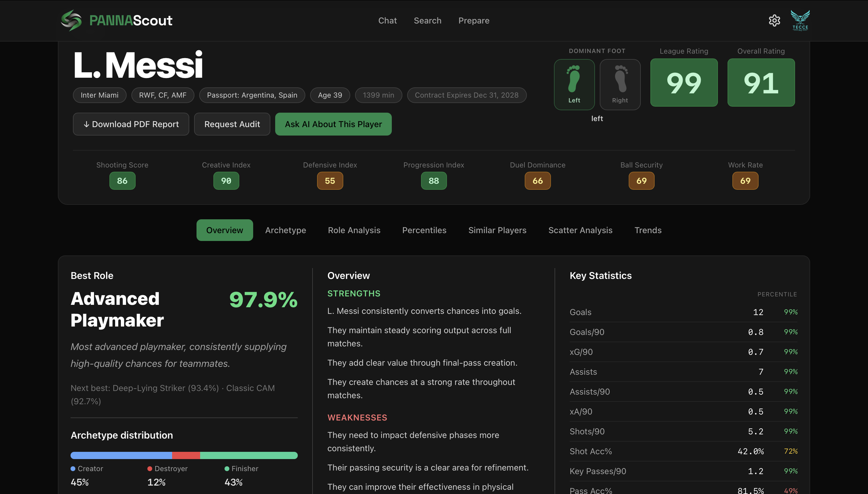This screenshot has width=868, height=494.
Task: Click the Advanced Playmaker role title
Action: (117, 309)
